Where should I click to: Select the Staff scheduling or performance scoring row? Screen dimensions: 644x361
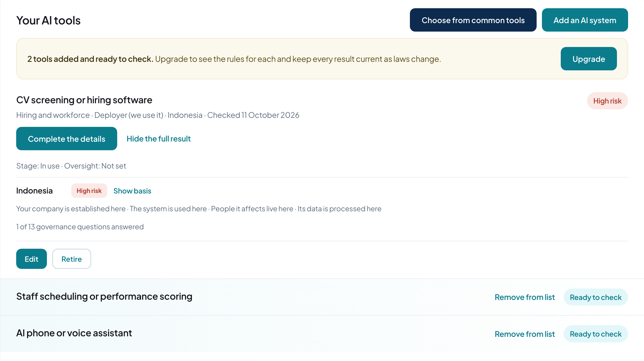[322, 297]
